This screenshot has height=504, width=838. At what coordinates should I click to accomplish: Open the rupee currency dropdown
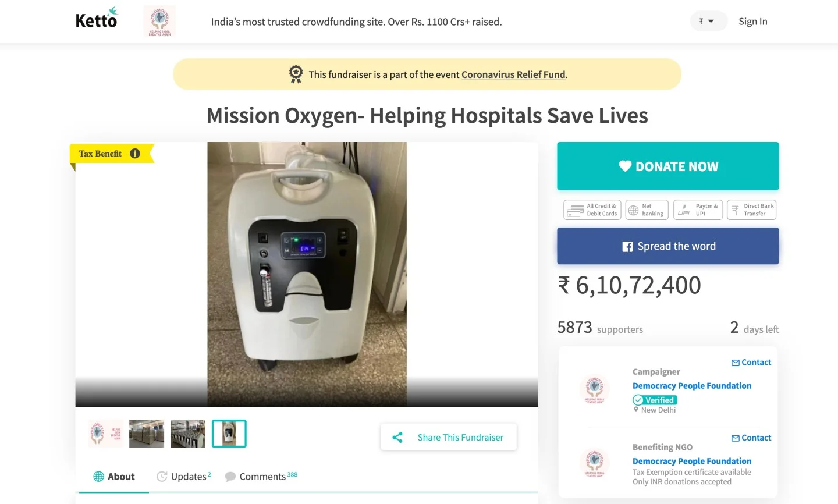pyautogui.click(x=707, y=22)
